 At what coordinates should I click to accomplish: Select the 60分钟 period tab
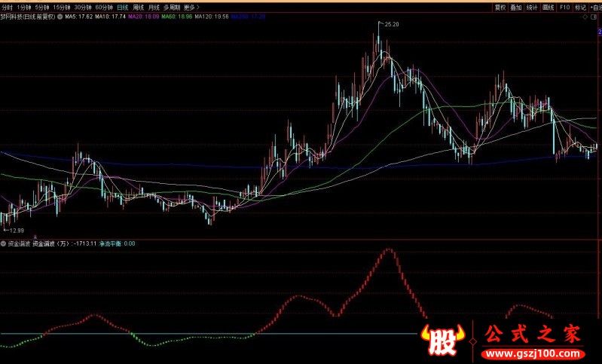(104, 8)
